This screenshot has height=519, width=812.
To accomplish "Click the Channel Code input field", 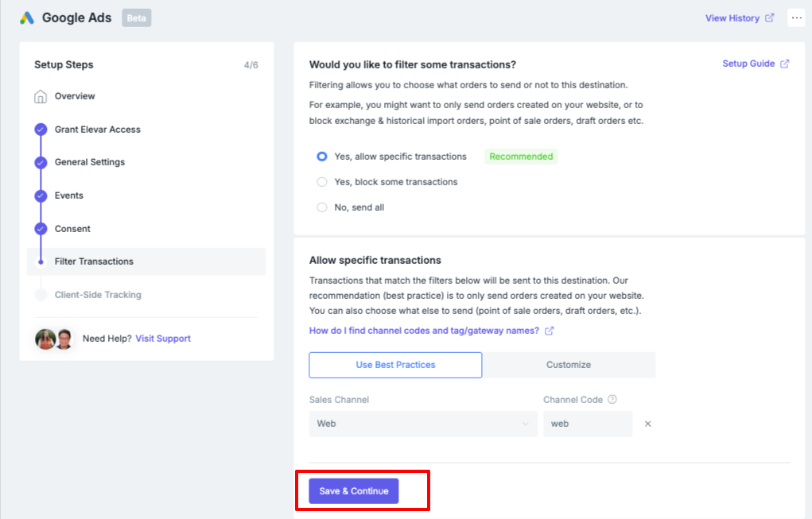I will pos(588,424).
